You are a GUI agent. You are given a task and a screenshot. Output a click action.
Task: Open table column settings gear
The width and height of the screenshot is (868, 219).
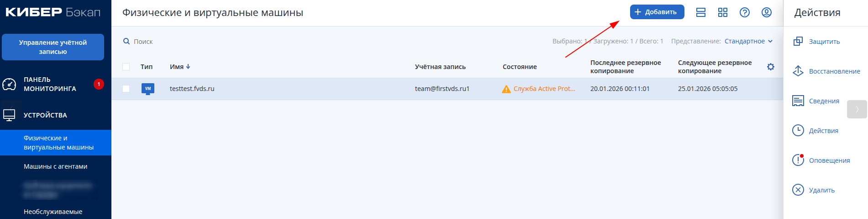pyautogui.click(x=770, y=67)
